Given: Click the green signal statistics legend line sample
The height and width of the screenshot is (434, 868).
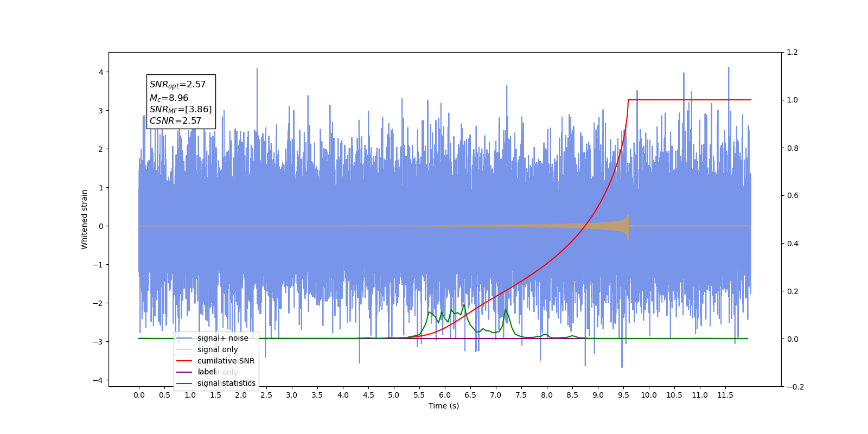Looking at the screenshot, I should (x=184, y=384).
